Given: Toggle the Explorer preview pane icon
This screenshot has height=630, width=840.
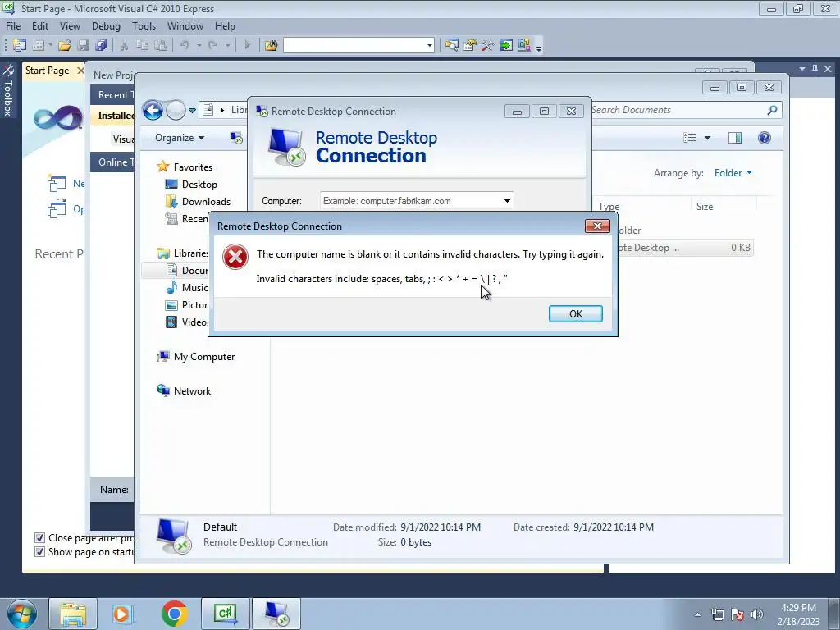Looking at the screenshot, I should click(x=735, y=138).
